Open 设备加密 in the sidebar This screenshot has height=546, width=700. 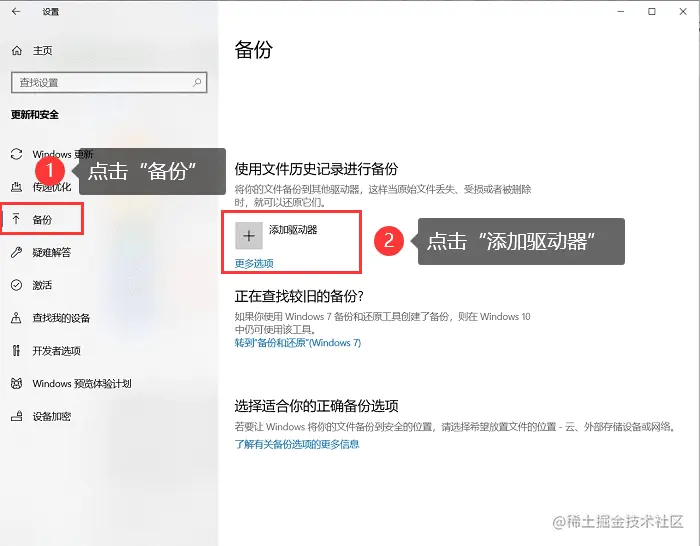click(x=51, y=416)
